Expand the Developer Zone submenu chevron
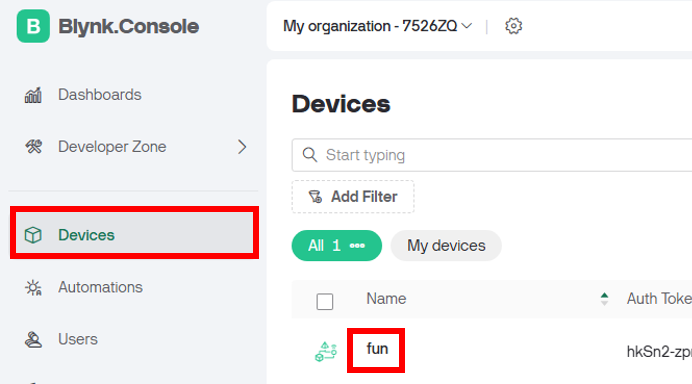Image resolution: width=692 pixels, height=384 pixels. [242, 147]
